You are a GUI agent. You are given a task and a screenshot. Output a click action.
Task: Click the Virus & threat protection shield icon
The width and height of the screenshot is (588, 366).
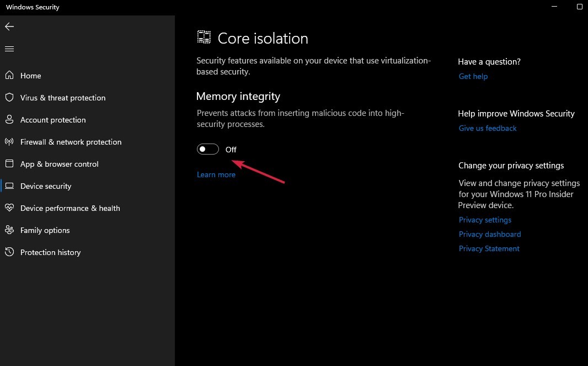(x=9, y=98)
